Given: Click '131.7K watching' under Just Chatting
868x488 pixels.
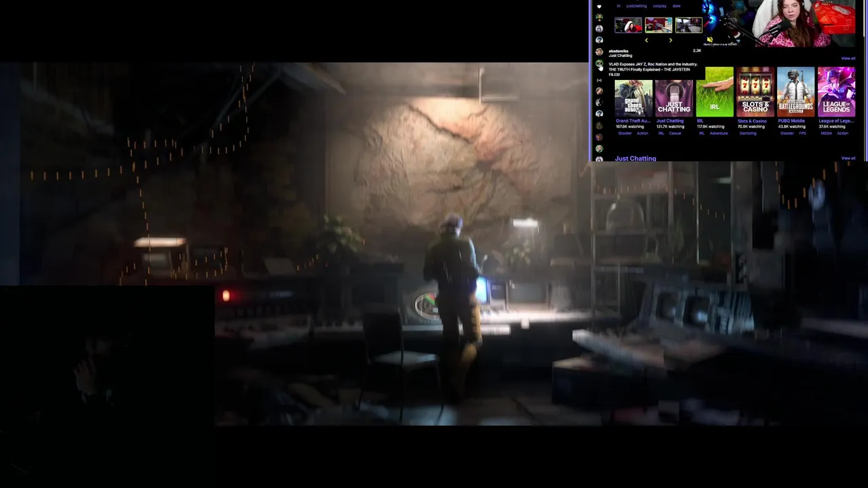Looking at the screenshot, I should coord(670,127).
